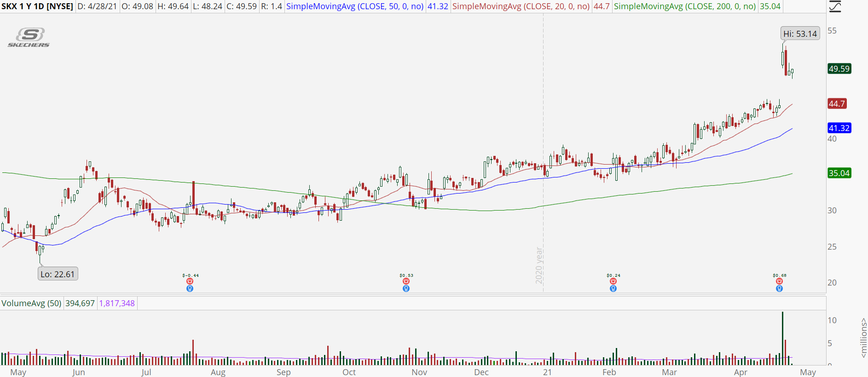Select the SimpleMovingAvg (CLOSE, 20, 0, no) label

coord(521,6)
